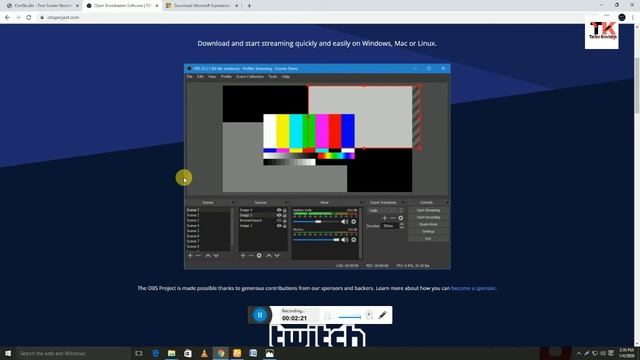Click the recorder bar volume slider

click(350, 316)
